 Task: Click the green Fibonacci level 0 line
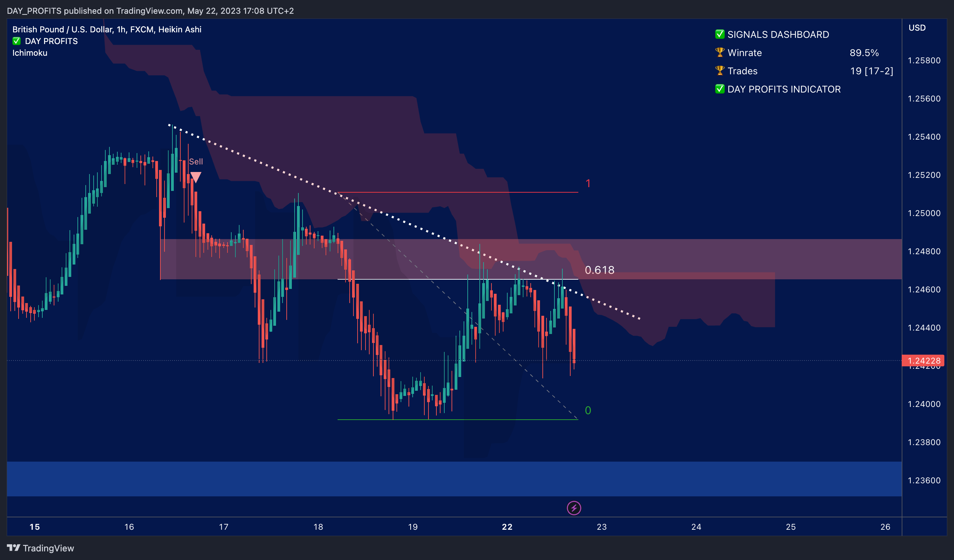pos(458,419)
